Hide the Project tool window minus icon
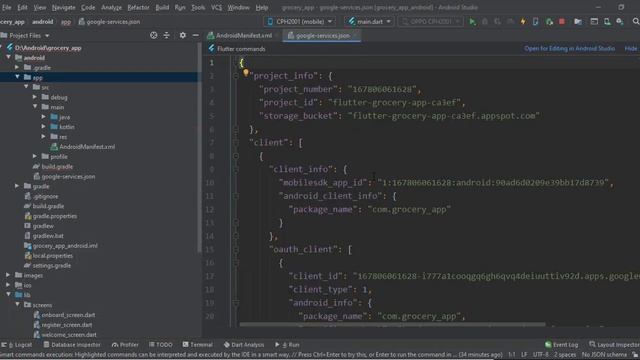The image size is (640, 360). click(196, 36)
